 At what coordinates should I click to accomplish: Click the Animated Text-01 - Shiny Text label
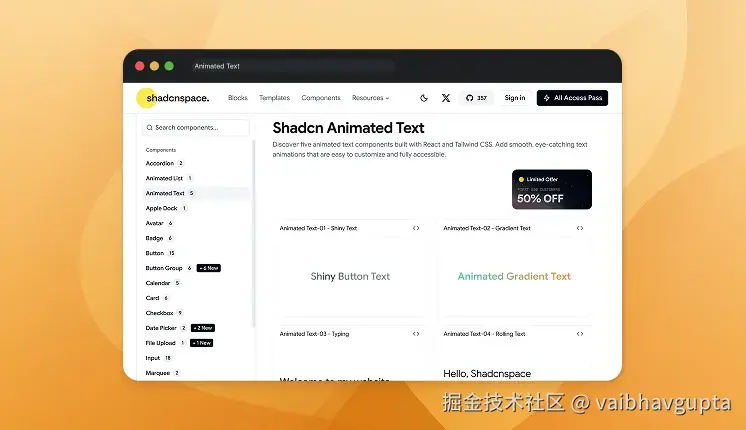[x=318, y=228]
